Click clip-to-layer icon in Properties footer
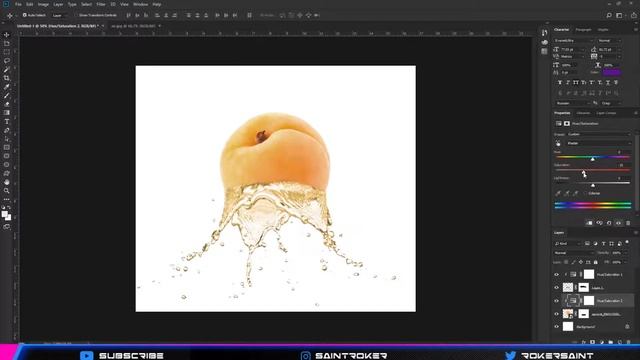The height and width of the screenshot is (360, 640). tap(589, 223)
